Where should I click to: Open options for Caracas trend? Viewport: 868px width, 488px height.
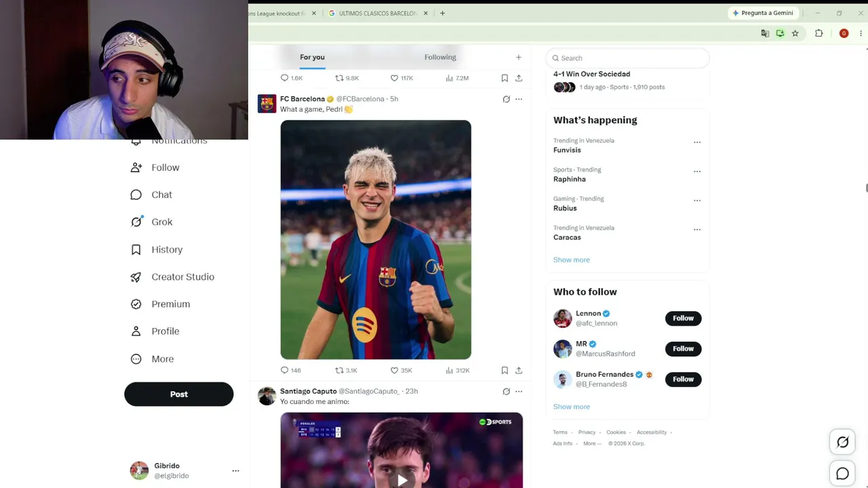pos(696,230)
